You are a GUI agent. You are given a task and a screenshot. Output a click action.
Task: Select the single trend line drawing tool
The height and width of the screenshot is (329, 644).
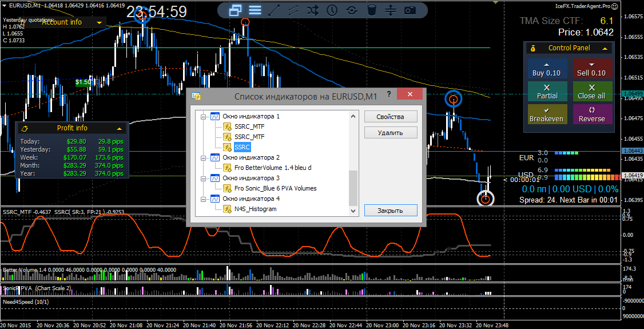pos(274,10)
